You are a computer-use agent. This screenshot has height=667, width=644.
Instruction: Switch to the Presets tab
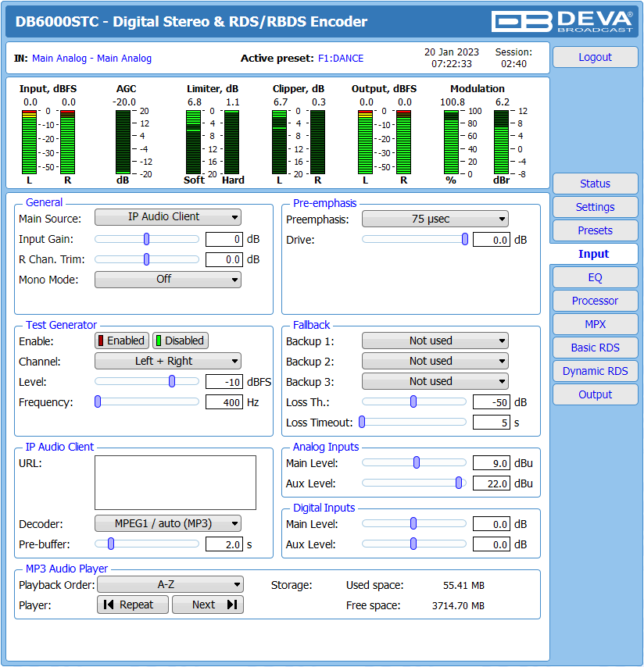point(595,230)
